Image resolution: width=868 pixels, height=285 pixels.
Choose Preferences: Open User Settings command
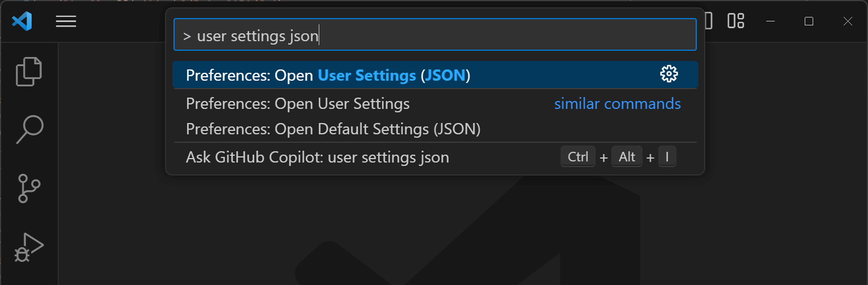(x=298, y=104)
